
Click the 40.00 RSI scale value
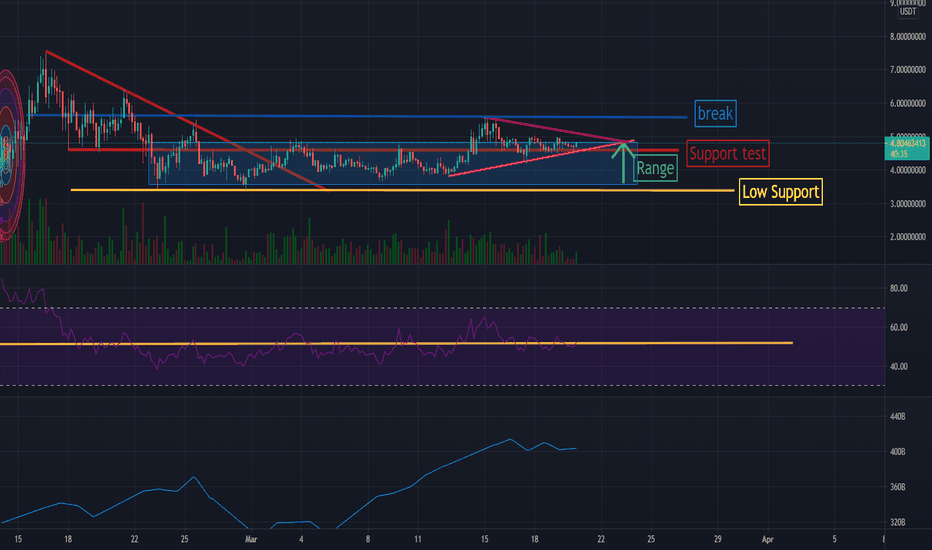(x=899, y=367)
